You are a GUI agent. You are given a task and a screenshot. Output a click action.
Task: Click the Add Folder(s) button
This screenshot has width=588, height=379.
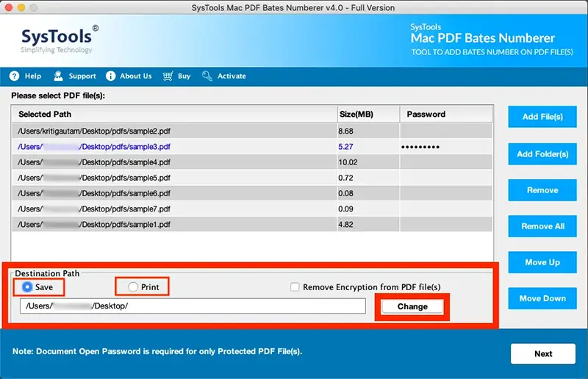pos(542,154)
